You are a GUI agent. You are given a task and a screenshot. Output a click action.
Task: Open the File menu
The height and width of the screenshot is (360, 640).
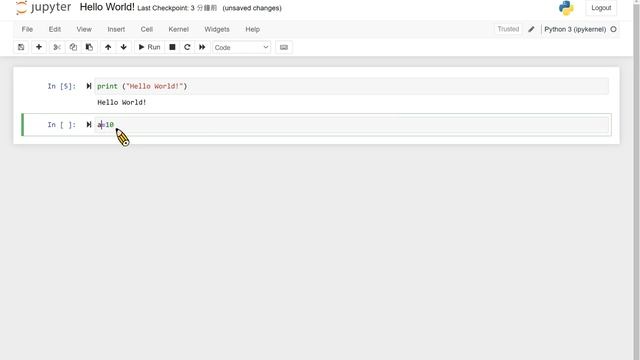click(27, 29)
